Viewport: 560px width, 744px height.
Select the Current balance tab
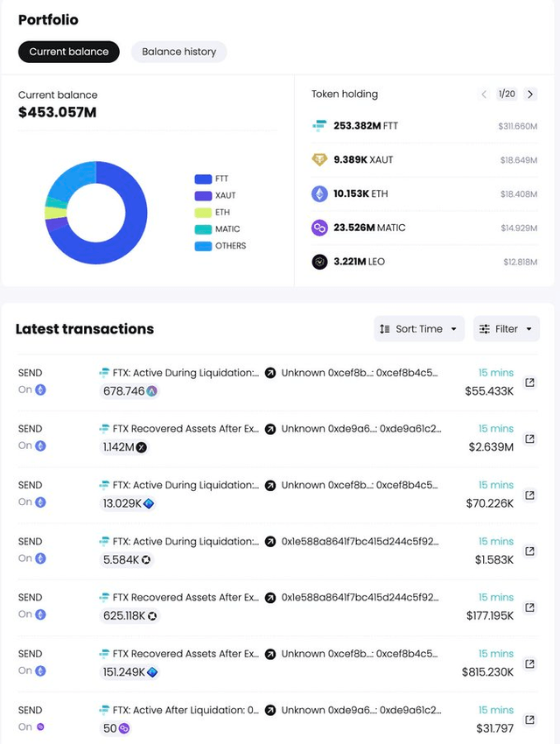69,52
